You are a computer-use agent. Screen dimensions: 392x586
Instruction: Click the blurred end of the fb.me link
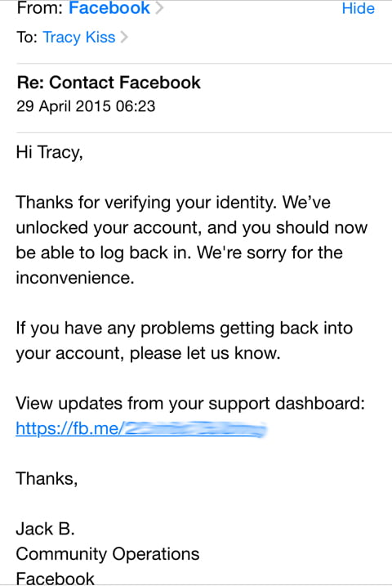(x=195, y=428)
